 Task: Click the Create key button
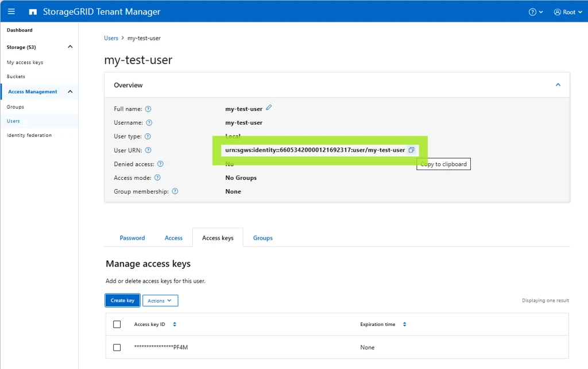[x=123, y=301]
